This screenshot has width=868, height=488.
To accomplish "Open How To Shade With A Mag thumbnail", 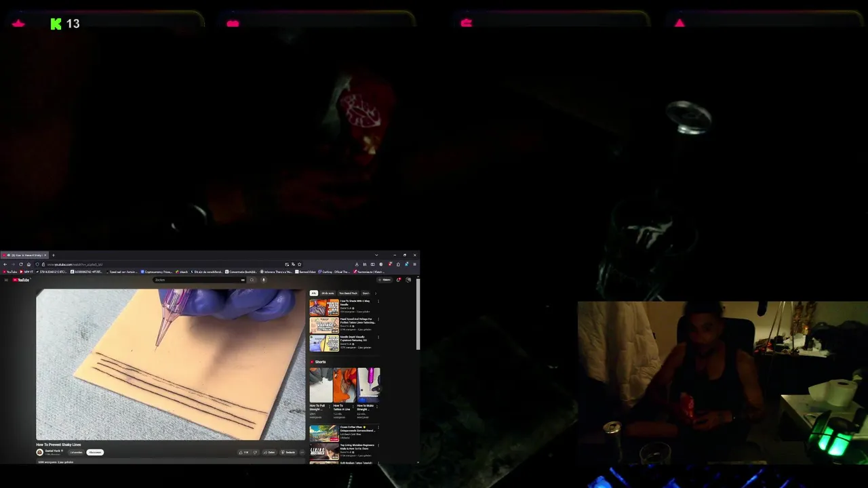I will tap(324, 307).
